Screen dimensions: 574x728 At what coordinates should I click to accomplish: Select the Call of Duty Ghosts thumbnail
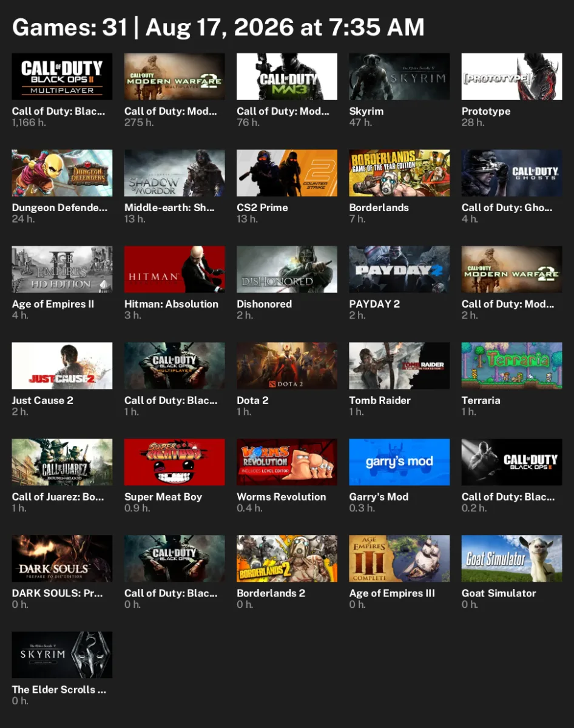pos(512,173)
